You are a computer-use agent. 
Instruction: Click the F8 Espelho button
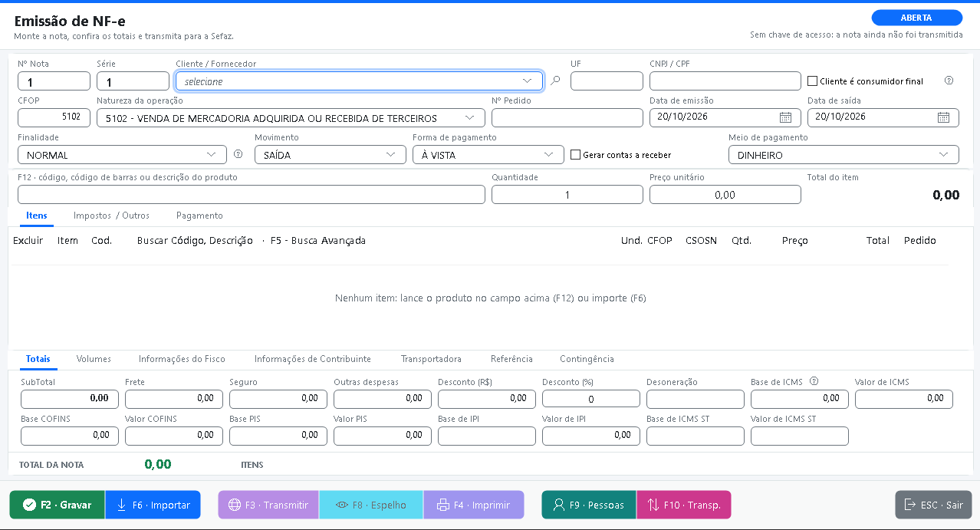pos(371,505)
